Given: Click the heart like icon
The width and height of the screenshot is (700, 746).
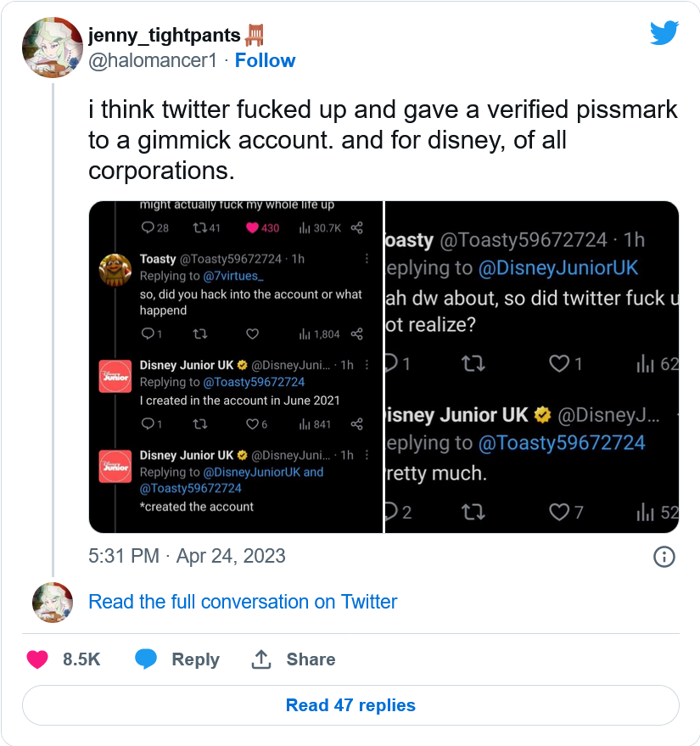Looking at the screenshot, I should tap(37, 659).
